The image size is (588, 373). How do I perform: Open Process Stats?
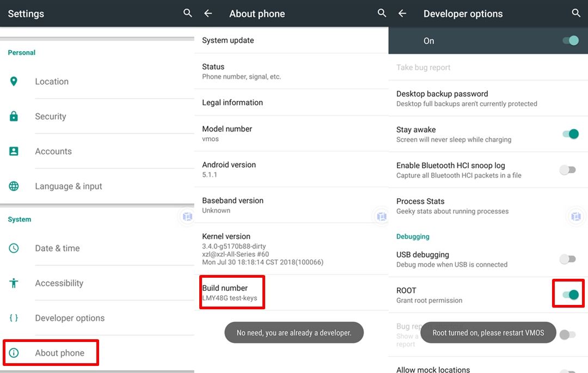(x=488, y=206)
